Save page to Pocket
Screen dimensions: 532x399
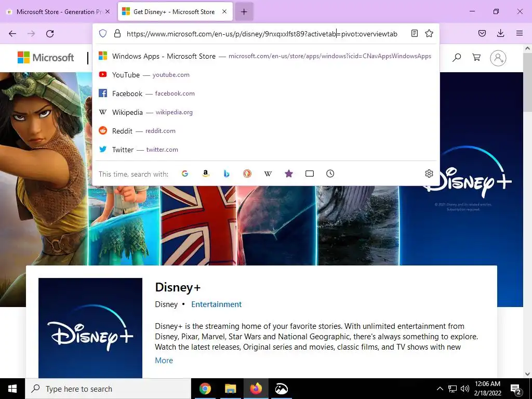[x=482, y=33]
